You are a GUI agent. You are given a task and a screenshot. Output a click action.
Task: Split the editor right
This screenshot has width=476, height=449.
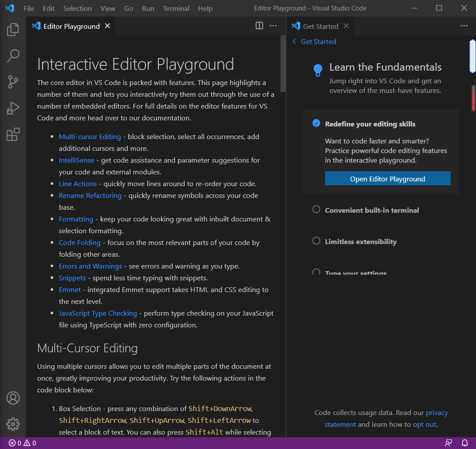point(259,26)
